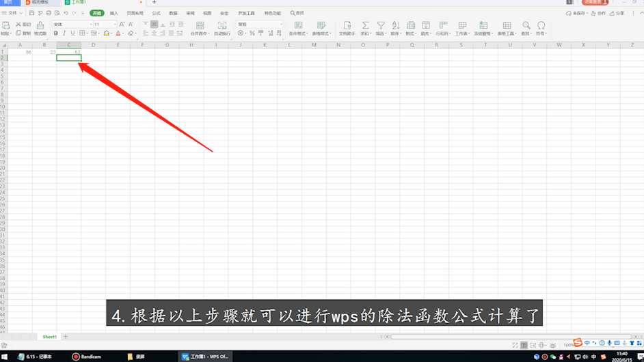This screenshot has width=644, height=362.
Task: Toggle align text left
Action: [146, 33]
